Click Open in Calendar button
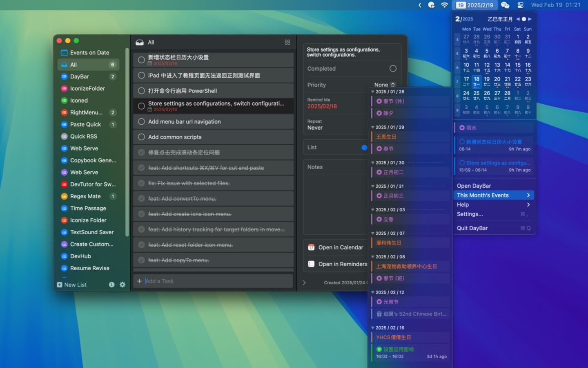Viewport: 588px width, 368px height. tap(336, 247)
